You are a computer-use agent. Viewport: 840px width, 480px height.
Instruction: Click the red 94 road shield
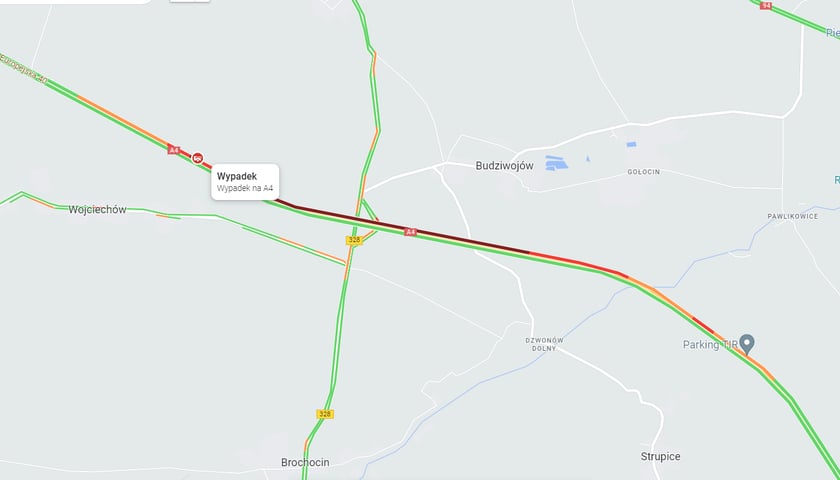click(x=766, y=5)
